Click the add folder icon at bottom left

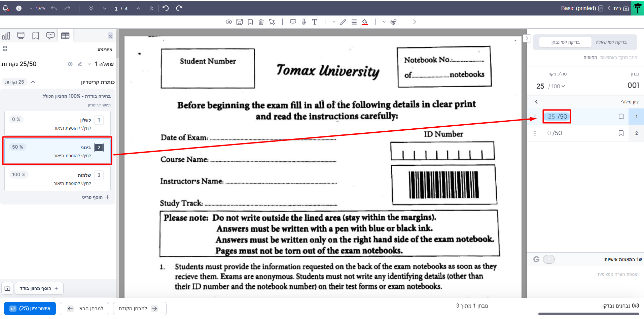pos(7,289)
